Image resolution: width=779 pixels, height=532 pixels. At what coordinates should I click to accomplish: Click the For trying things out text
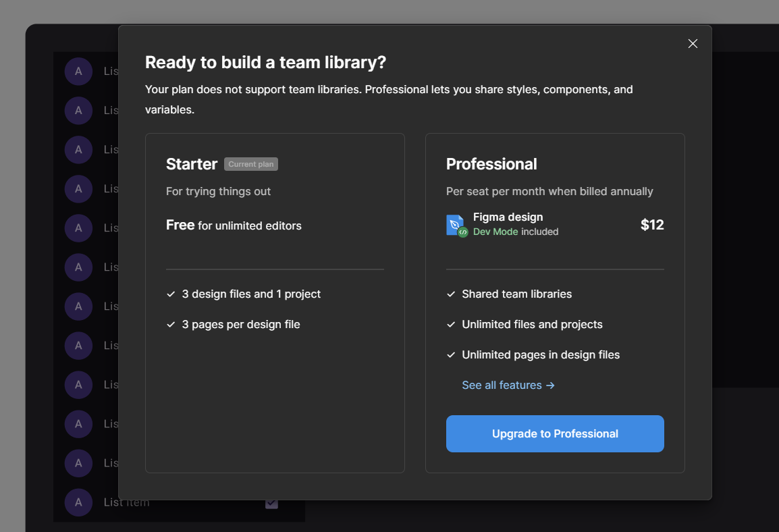coord(218,191)
